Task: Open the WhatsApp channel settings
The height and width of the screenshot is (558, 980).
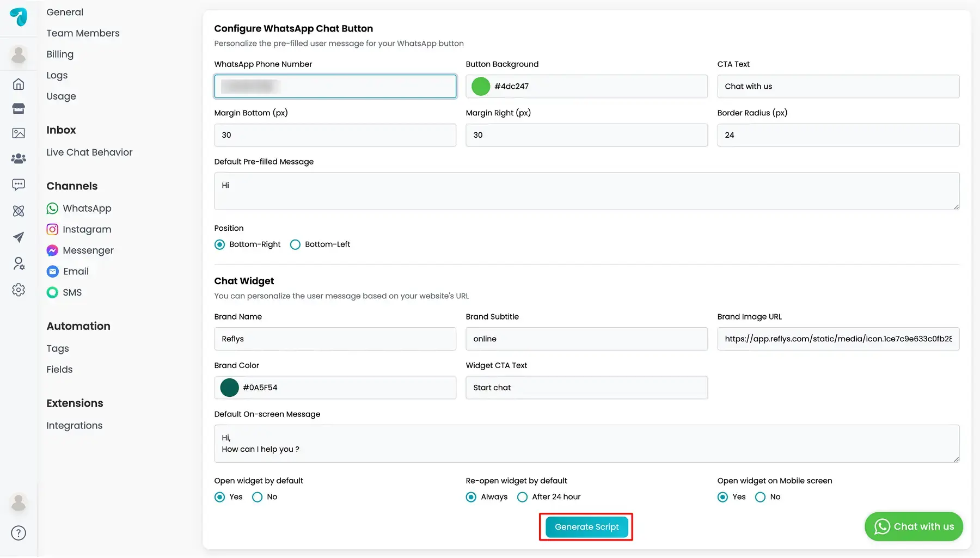Action: (x=79, y=209)
